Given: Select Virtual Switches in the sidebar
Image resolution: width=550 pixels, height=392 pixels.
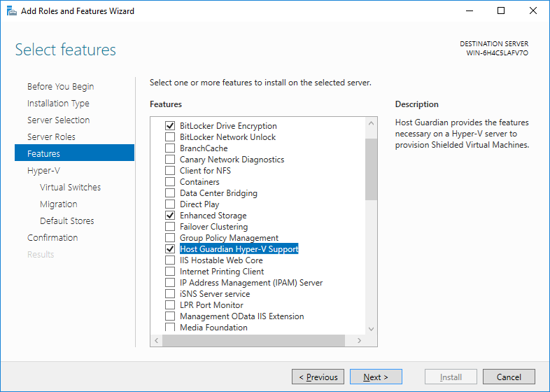Looking at the screenshot, I should click(70, 188).
